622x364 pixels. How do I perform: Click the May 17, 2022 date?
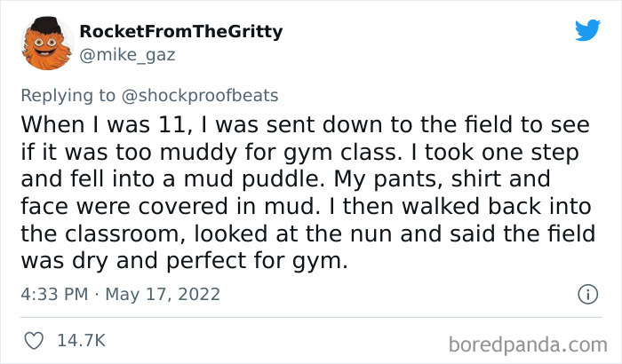165,294
